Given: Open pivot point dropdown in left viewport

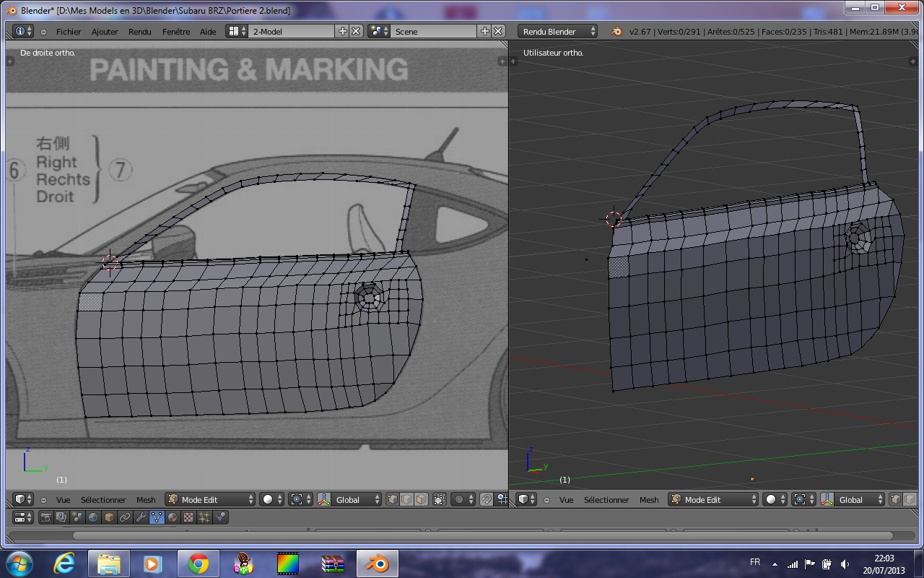Looking at the screenshot, I should [x=300, y=499].
